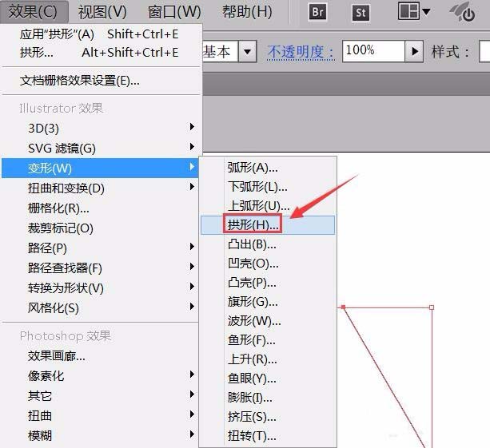Click the 样式 style box

click(484, 51)
